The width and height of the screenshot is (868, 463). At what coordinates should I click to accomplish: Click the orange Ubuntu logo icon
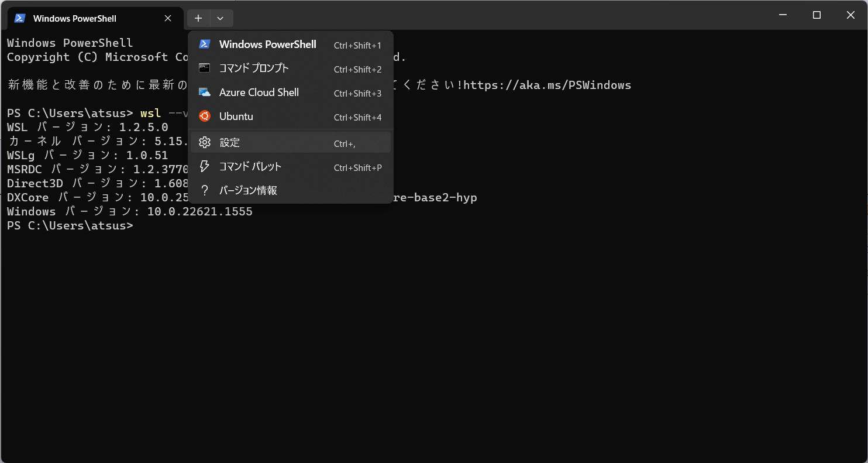(x=205, y=116)
